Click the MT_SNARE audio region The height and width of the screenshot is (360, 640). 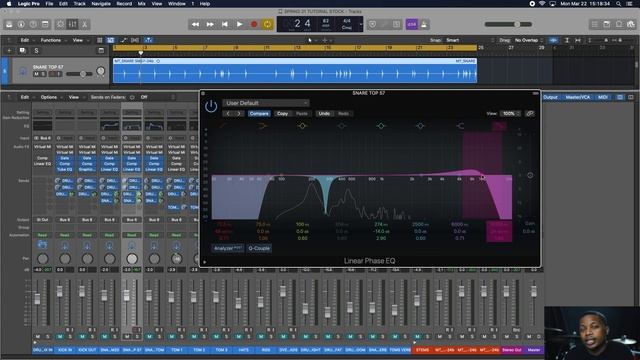[295, 71]
